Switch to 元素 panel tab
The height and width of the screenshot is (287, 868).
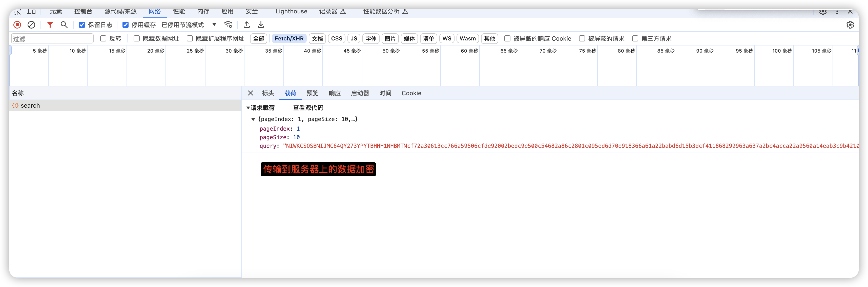[x=56, y=12]
